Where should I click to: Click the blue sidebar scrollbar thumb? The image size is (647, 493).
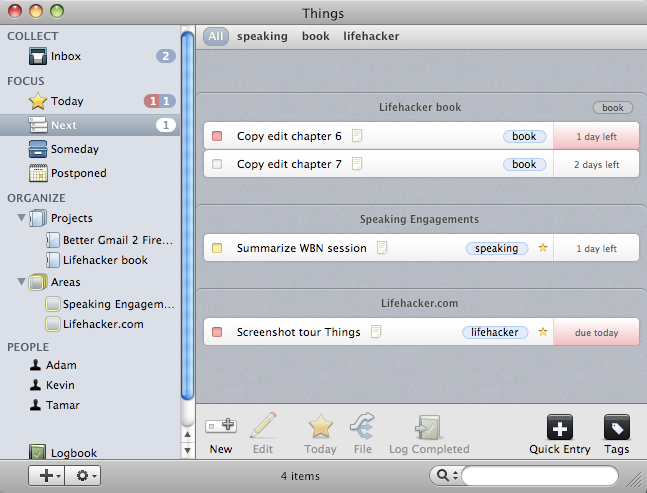pyautogui.click(x=187, y=215)
